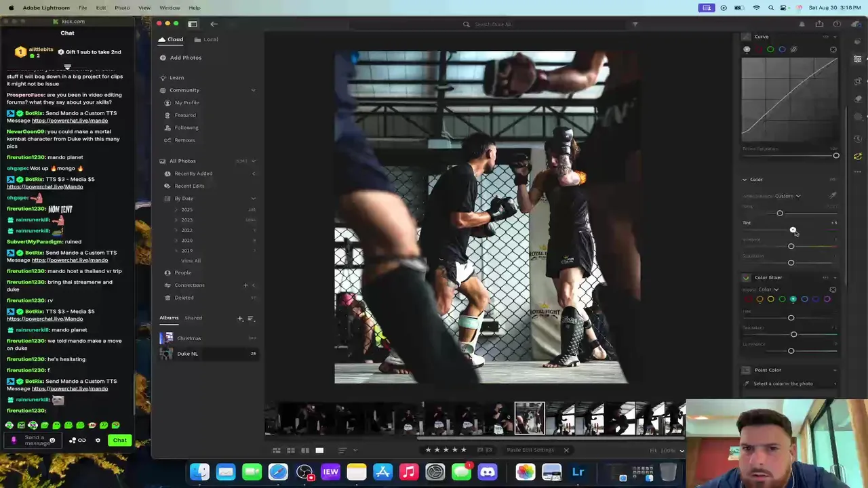Open Finder from the Dock

click(x=199, y=472)
